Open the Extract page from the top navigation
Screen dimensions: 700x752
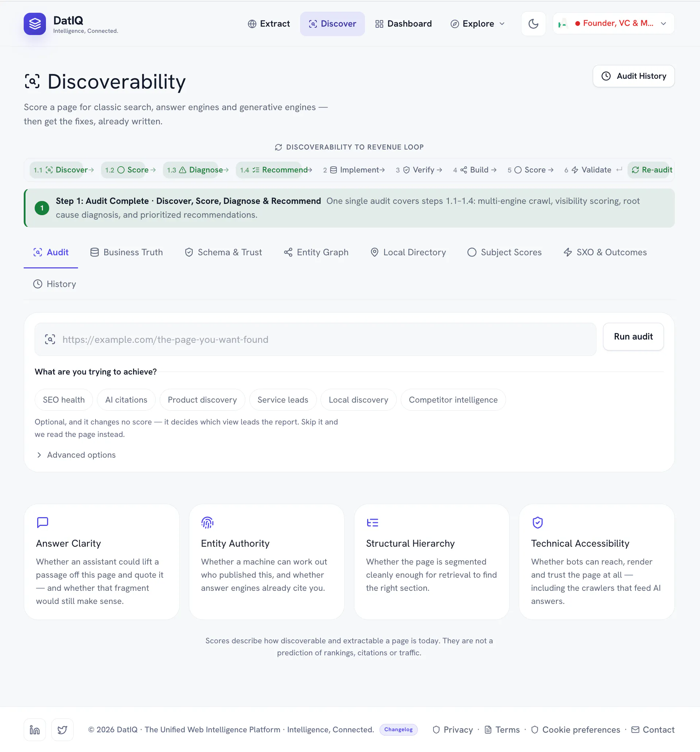tap(269, 24)
